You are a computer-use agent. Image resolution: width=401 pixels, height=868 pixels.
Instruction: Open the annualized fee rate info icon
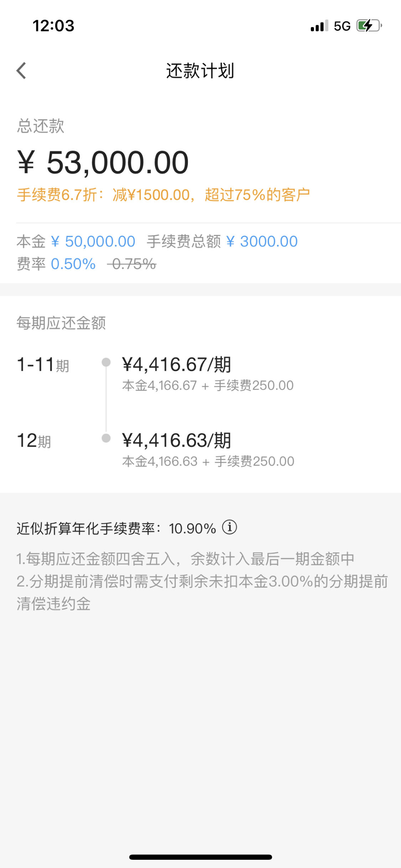pyautogui.click(x=230, y=527)
